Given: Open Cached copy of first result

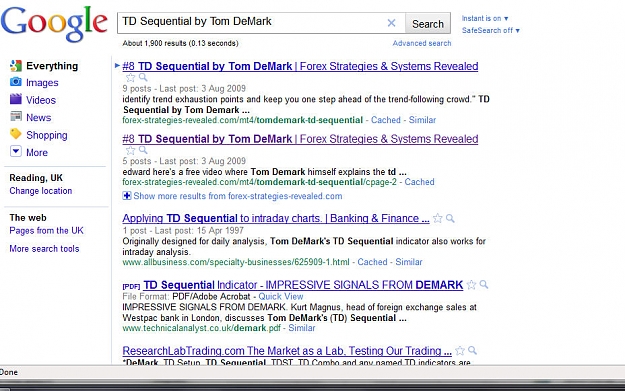Looking at the screenshot, I should (x=385, y=120).
